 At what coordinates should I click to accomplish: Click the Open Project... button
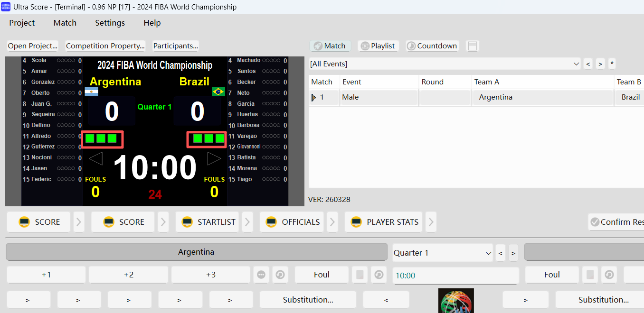(x=32, y=46)
